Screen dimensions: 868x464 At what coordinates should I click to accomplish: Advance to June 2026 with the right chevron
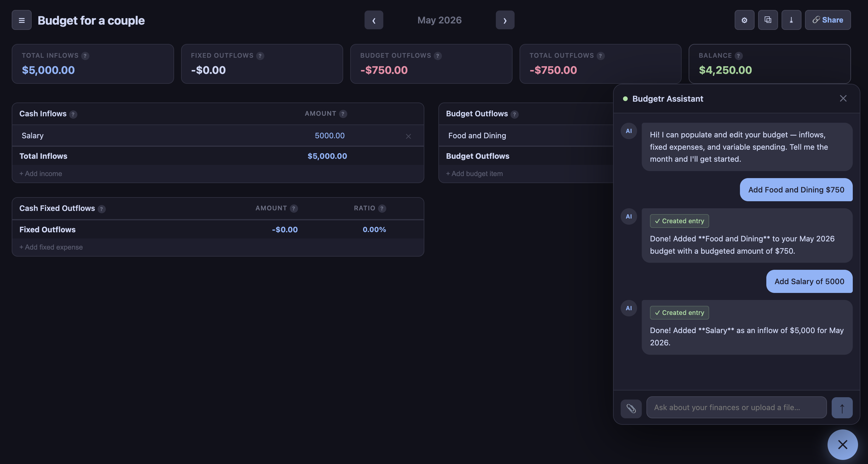pyautogui.click(x=504, y=20)
